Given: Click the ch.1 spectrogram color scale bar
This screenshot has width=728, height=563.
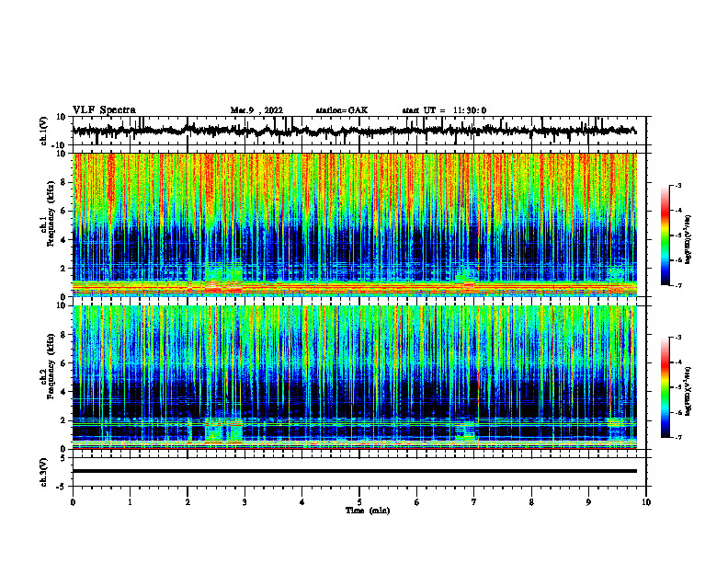Looking at the screenshot, I should (665, 236).
